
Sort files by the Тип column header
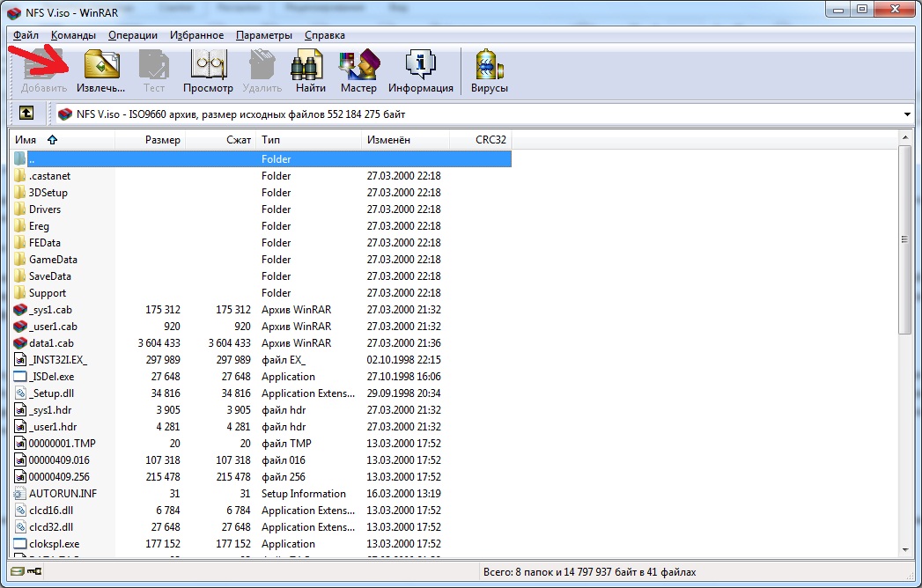[309, 140]
